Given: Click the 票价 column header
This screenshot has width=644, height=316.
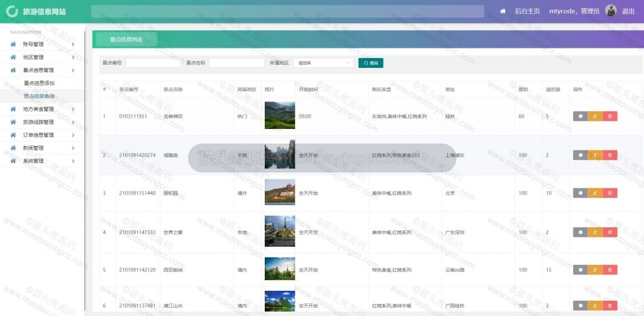Looking at the screenshot, I should (x=523, y=89).
